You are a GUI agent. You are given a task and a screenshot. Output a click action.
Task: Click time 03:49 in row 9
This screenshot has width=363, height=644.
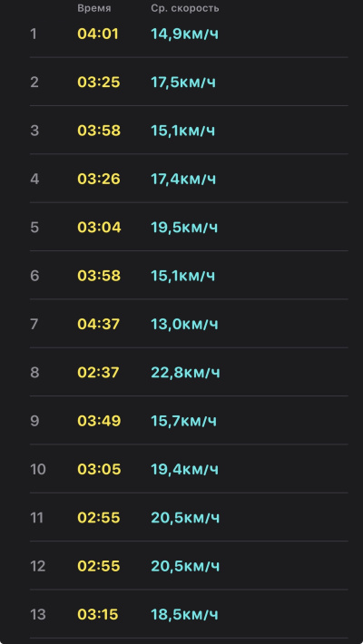[x=99, y=422]
